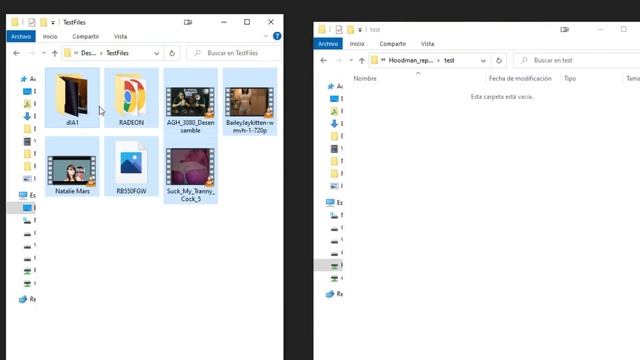Click the TestFiles breadcrumb in address bar

(118, 53)
